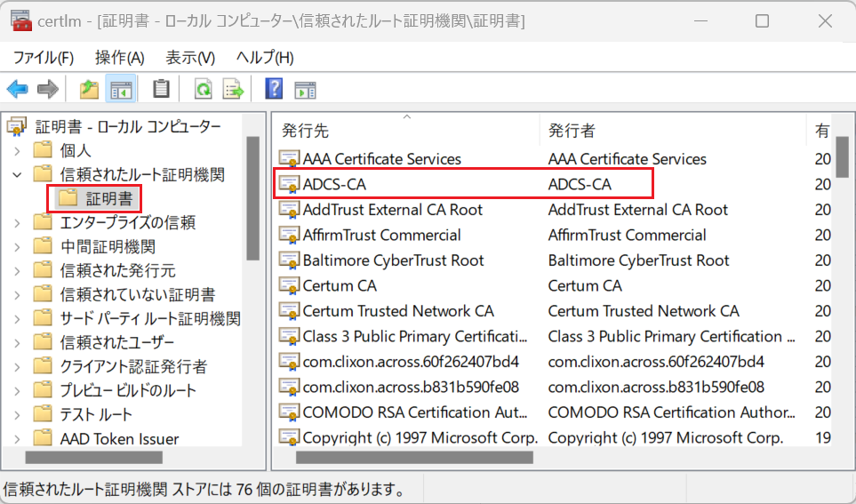The image size is (856, 504).
Task: Click the Back arrow toolbar icon
Action: coord(18,89)
